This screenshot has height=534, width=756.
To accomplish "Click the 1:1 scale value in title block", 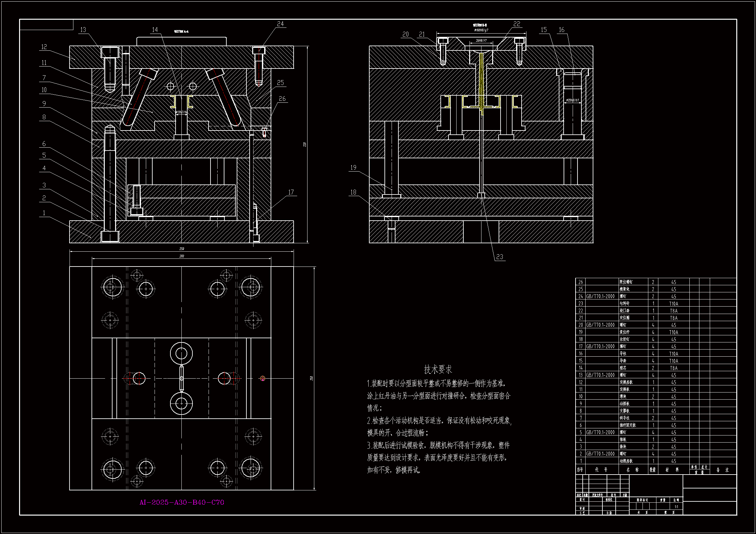I will (x=676, y=507).
